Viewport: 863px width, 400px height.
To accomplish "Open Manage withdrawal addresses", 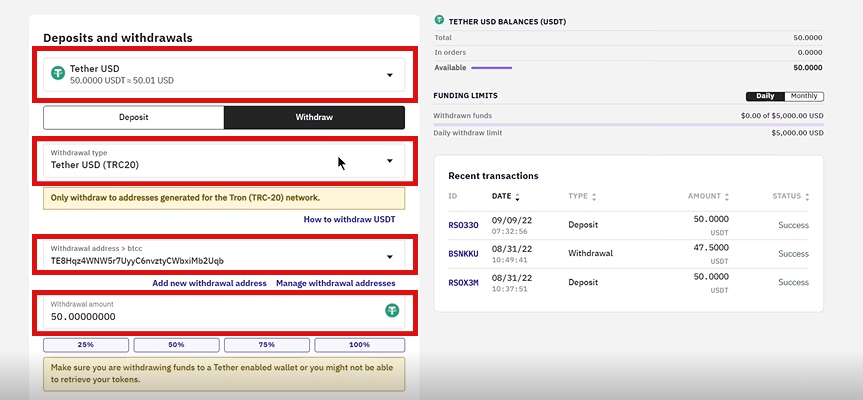I will click(336, 283).
